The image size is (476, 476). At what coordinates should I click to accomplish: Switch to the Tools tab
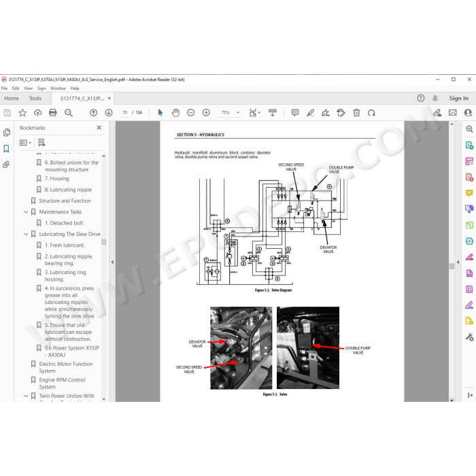coord(35,99)
